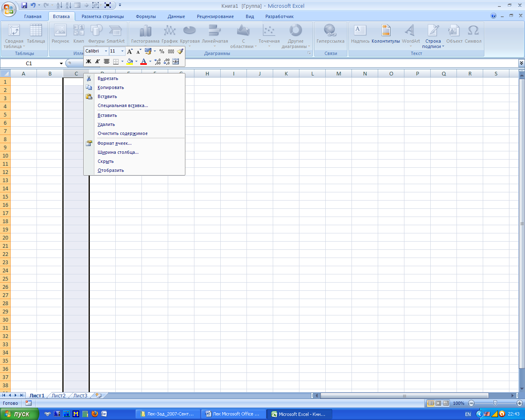This screenshot has width=525, height=420.
Task: Insert a Рисунок picture
Action: 60,34
